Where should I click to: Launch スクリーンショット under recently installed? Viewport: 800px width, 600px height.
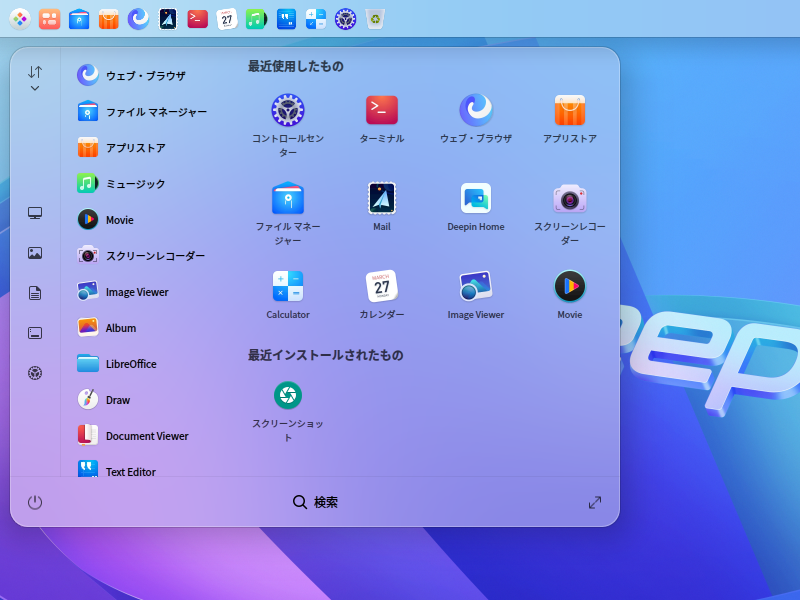(288, 395)
